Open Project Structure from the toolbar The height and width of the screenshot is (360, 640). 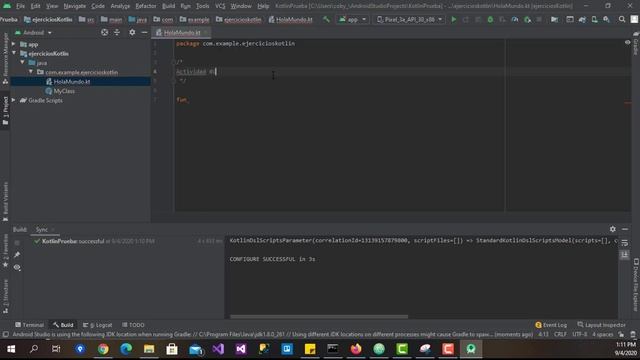coord(554,19)
